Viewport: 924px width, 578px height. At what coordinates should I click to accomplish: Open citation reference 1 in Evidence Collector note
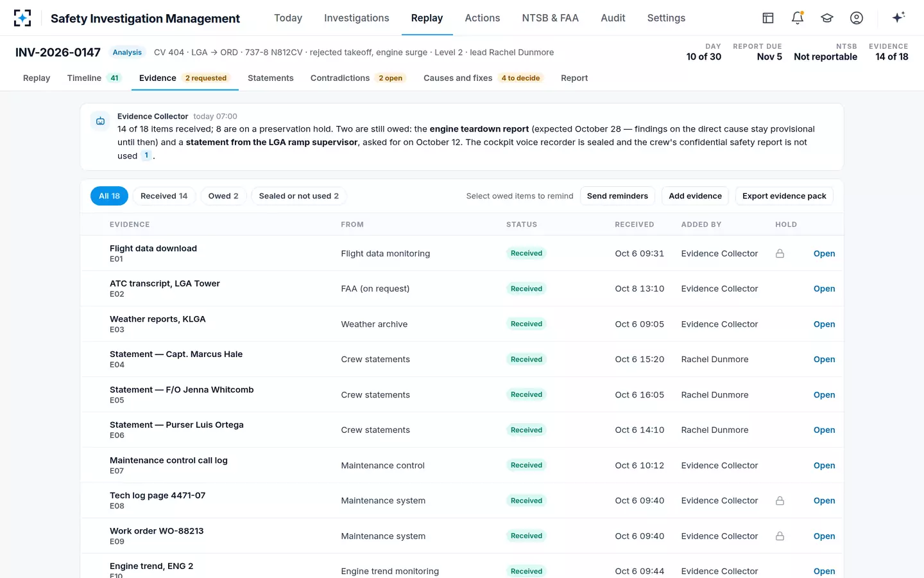[146, 155]
